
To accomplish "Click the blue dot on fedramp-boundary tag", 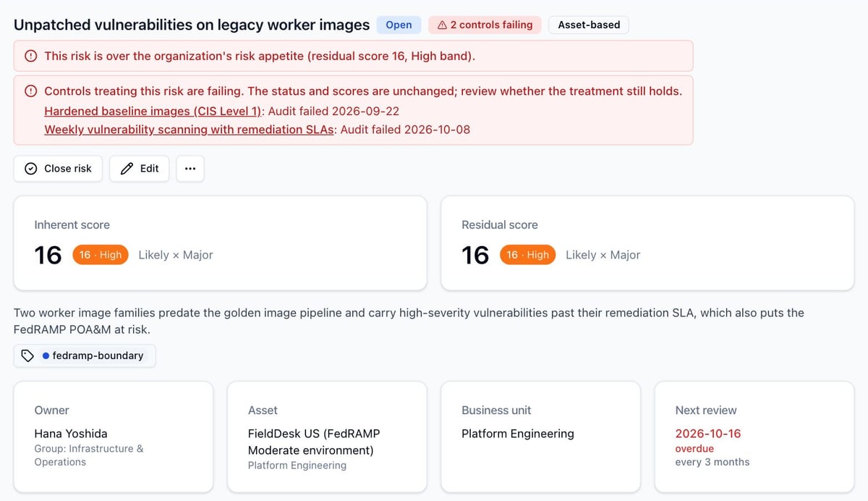I will pyautogui.click(x=46, y=355).
